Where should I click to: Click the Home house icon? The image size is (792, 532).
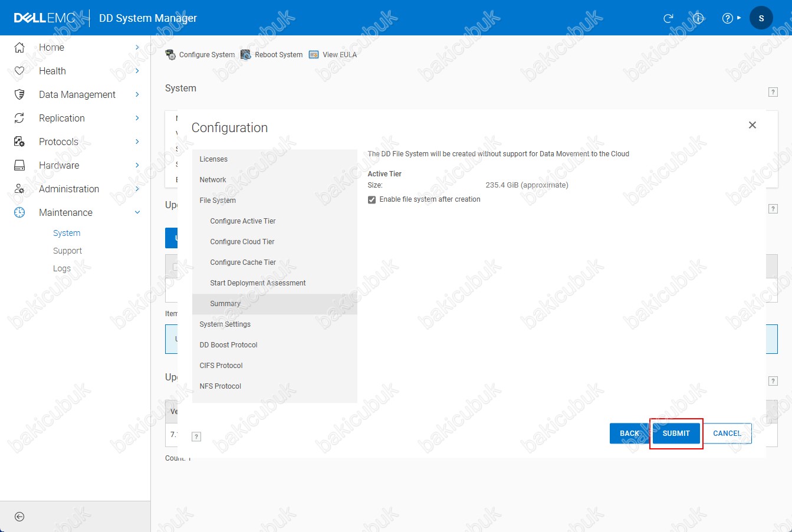tap(19, 47)
